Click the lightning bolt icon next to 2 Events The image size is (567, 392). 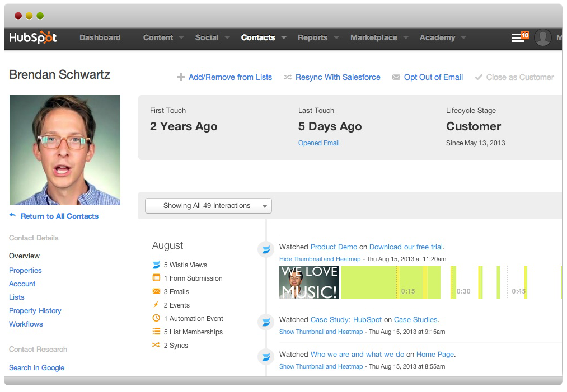pyautogui.click(x=156, y=305)
